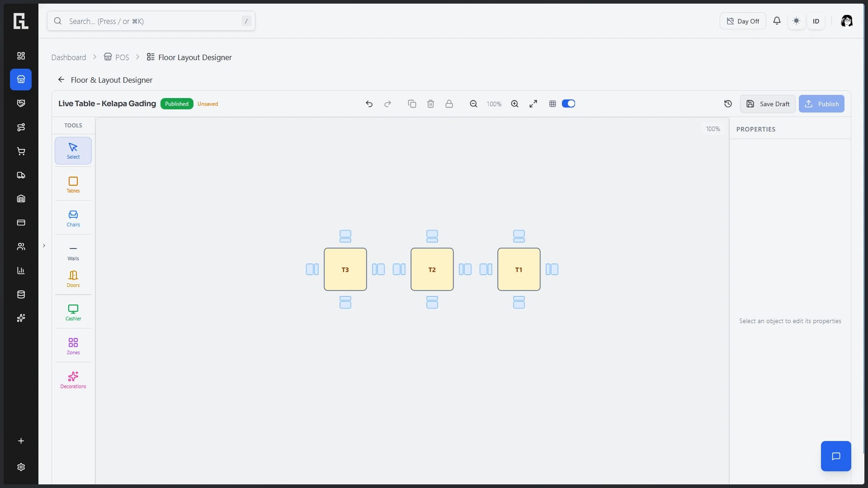Click the zoom 100% value in toolbar
Image resolution: width=868 pixels, height=488 pixels.
point(494,104)
